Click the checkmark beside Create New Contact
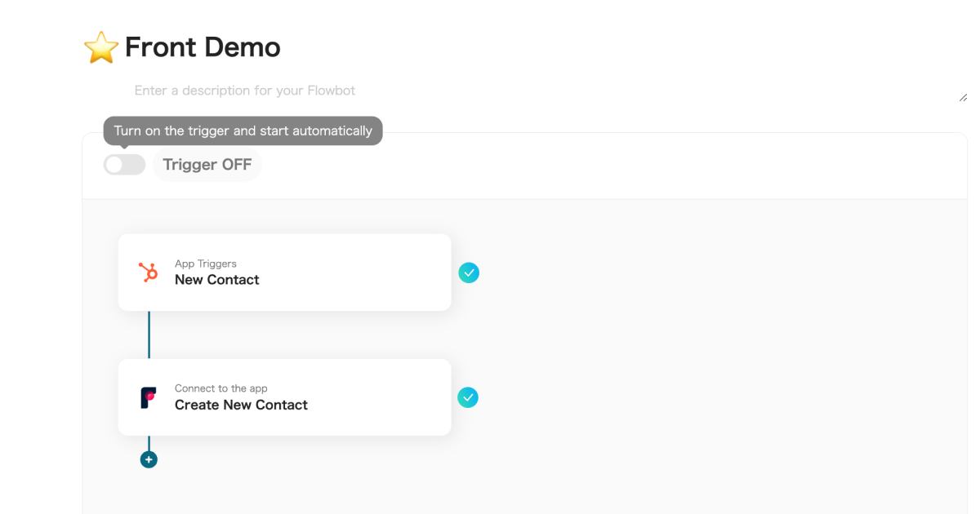Viewport: 980px width, 514px height. 468,397
